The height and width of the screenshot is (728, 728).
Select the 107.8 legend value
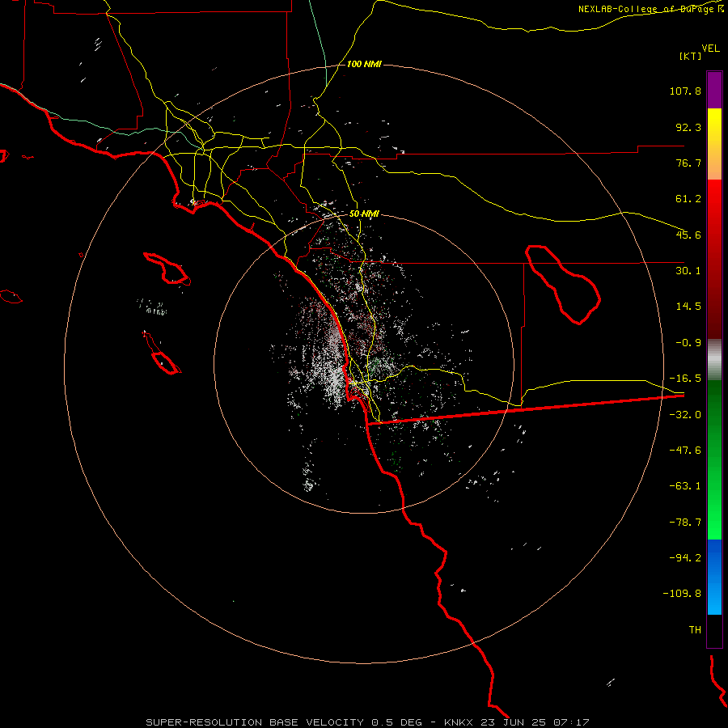point(685,91)
